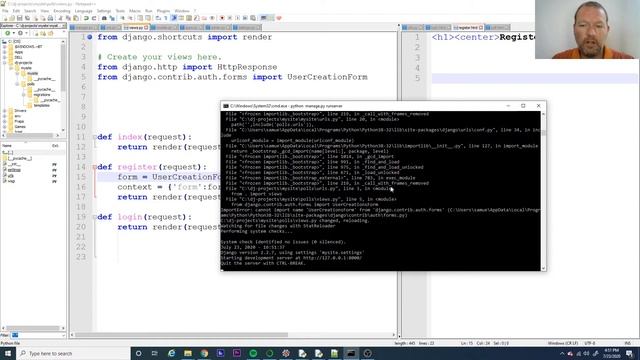The width and height of the screenshot is (640, 360).
Task: Collapse the C: drive root node
Action: 4,42
